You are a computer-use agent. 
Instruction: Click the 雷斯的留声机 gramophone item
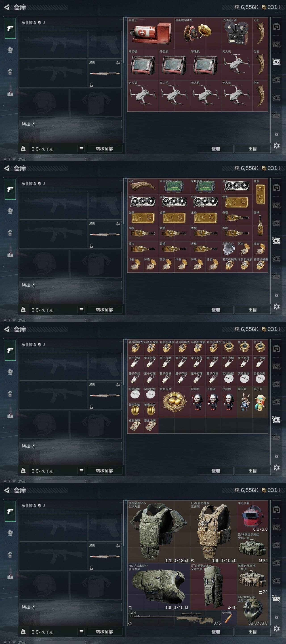pyautogui.click(x=198, y=33)
